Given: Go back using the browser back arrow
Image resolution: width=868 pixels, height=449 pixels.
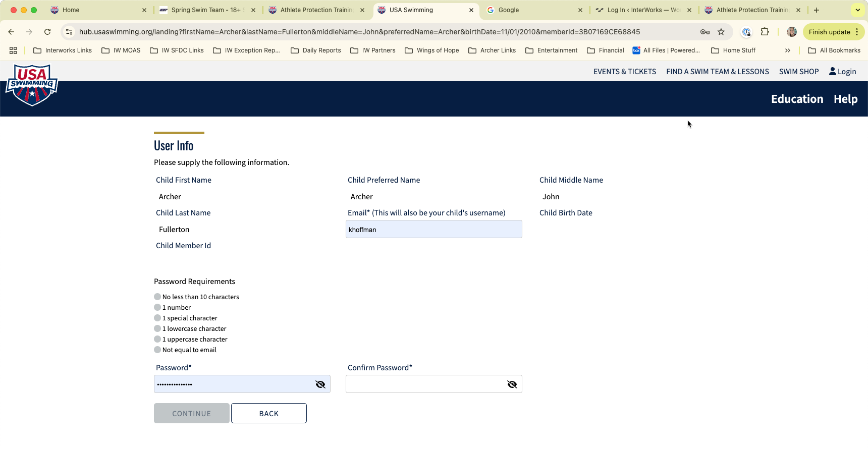Looking at the screenshot, I should [x=11, y=32].
